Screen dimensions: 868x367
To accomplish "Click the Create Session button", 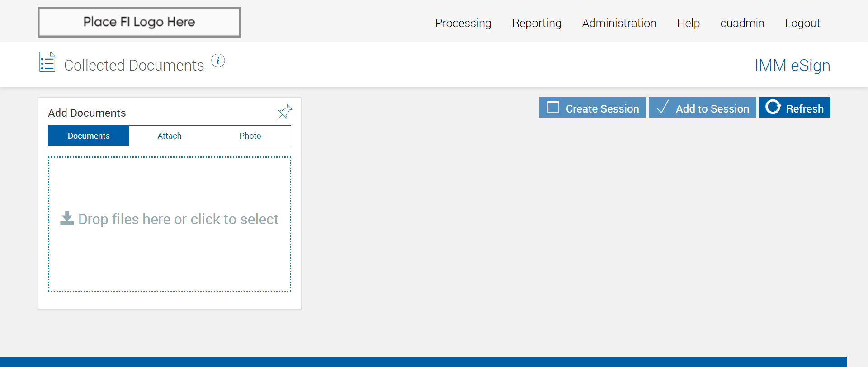I will (x=592, y=108).
